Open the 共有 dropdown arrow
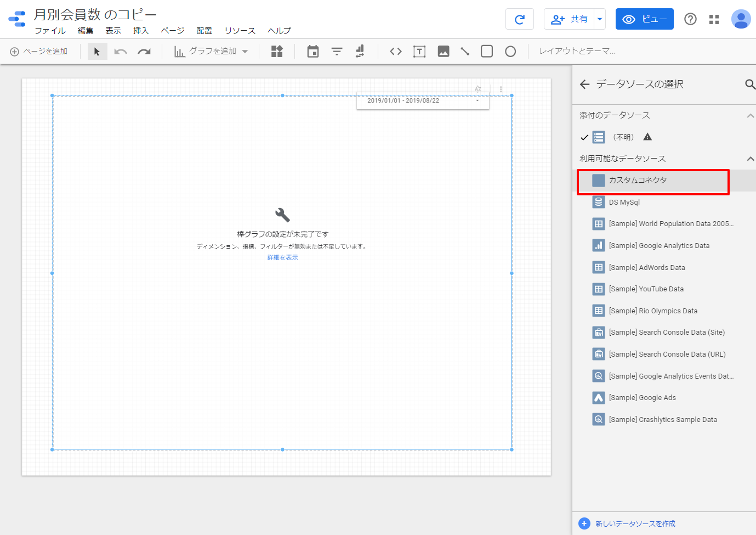The height and width of the screenshot is (535, 756). pos(600,19)
